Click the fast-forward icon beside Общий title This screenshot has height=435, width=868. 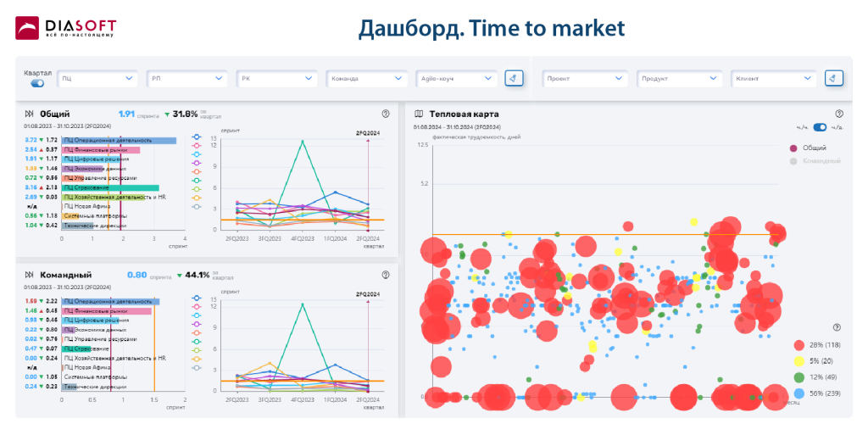pyautogui.click(x=30, y=114)
